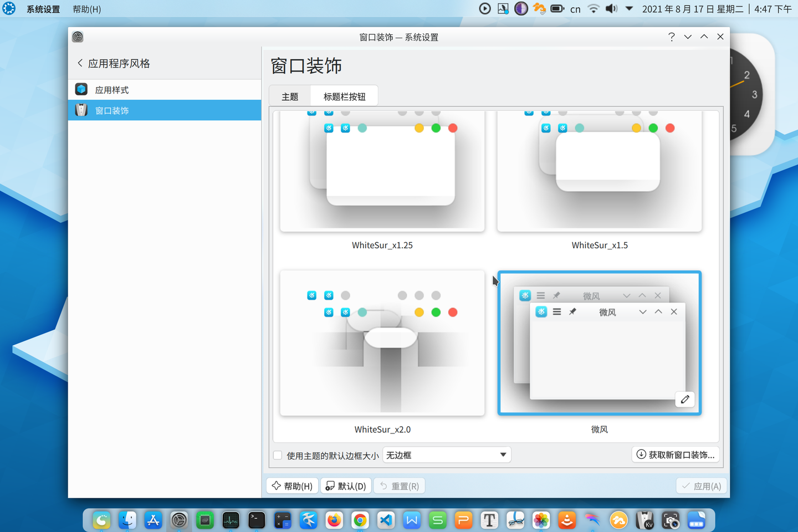Screen dimensions: 798x532
Task: Open the Photos flower icon in the dock
Action: point(541,520)
